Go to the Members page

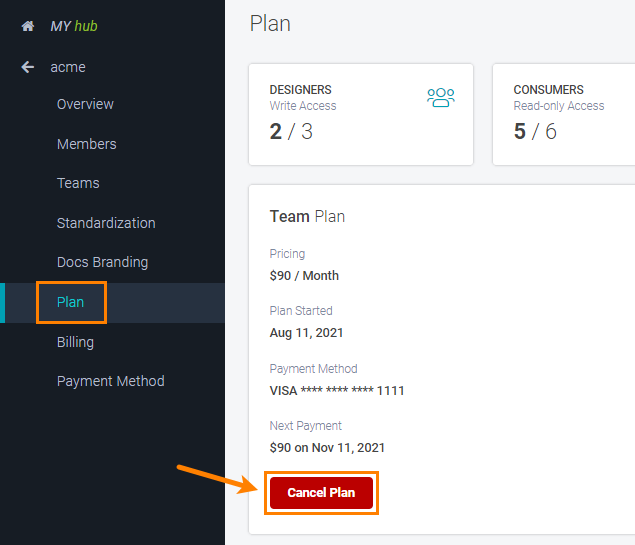tap(86, 144)
